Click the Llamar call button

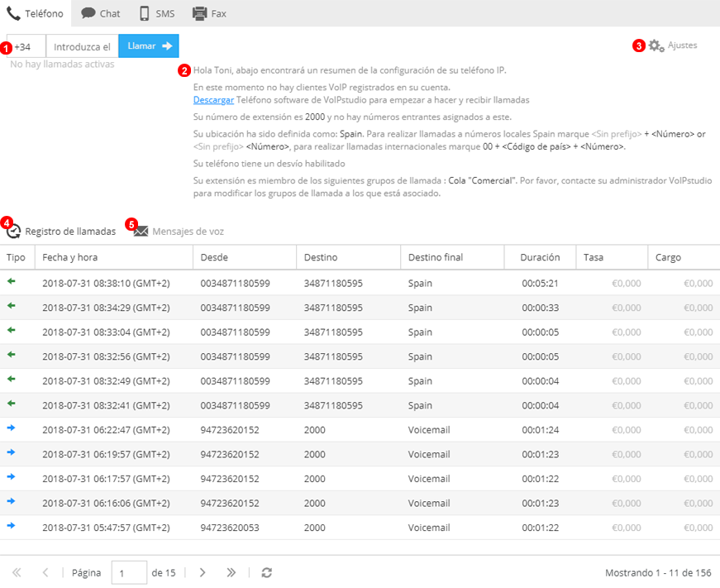(x=149, y=46)
